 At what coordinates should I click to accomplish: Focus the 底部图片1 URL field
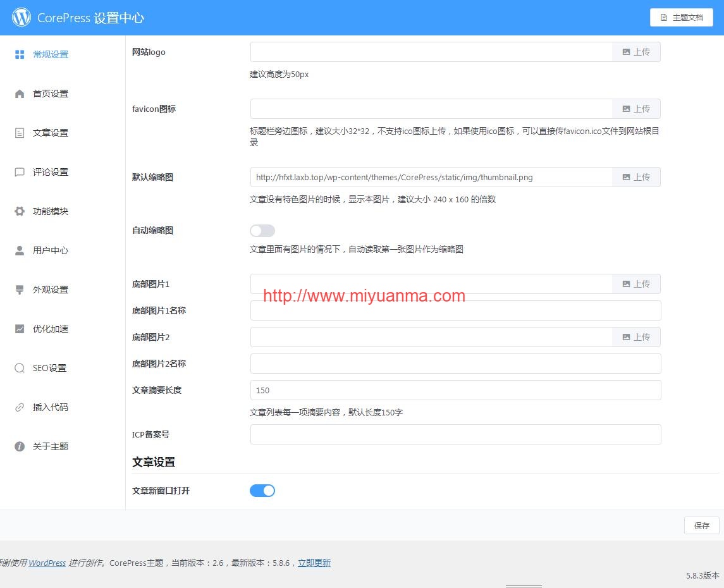pyautogui.click(x=431, y=284)
